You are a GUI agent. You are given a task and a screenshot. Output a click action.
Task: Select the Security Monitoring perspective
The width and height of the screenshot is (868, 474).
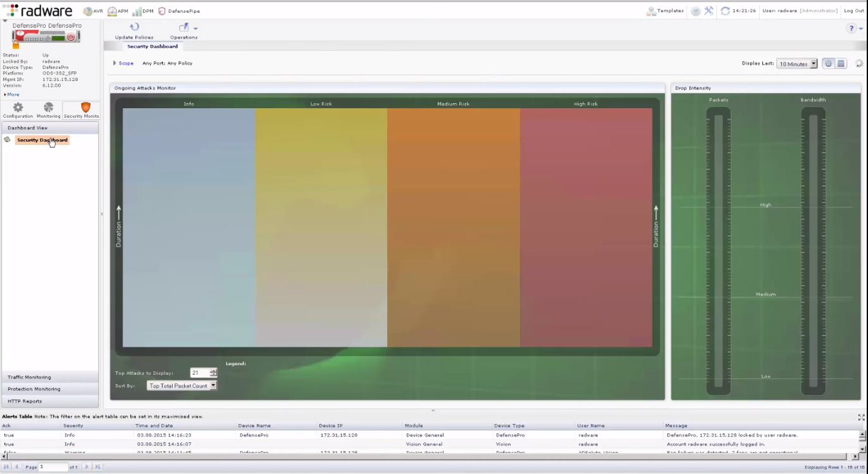point(82,110)
